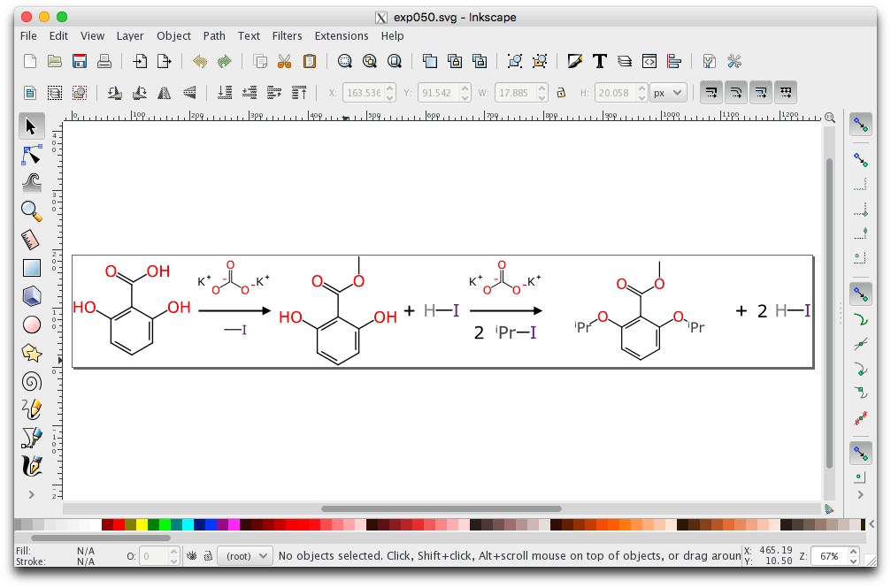Activate the Zoom tool in toolbox
This screenshot has height=588, width=891.
pos(31,211)
